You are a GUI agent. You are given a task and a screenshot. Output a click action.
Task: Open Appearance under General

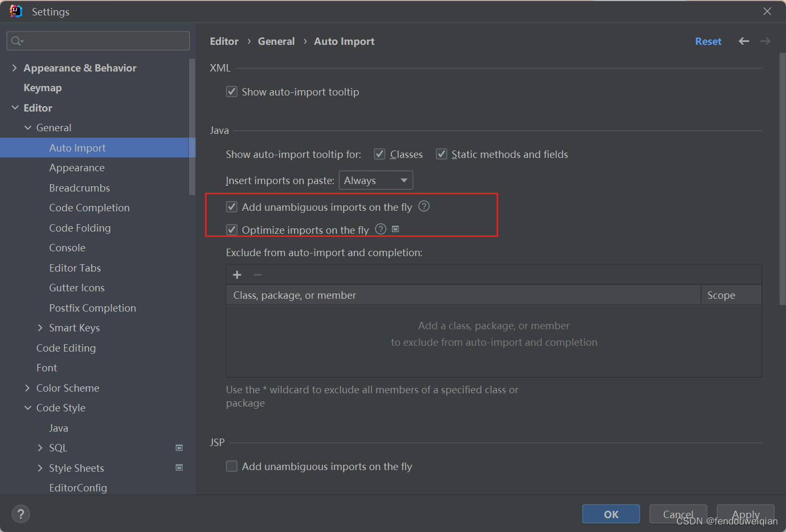coord(77,168)
